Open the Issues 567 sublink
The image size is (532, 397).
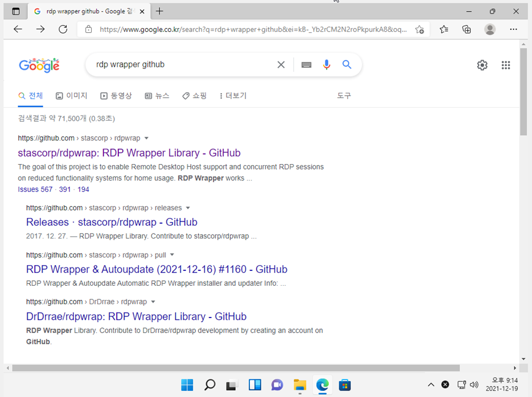pyautogui.click(x=36, y=190)
